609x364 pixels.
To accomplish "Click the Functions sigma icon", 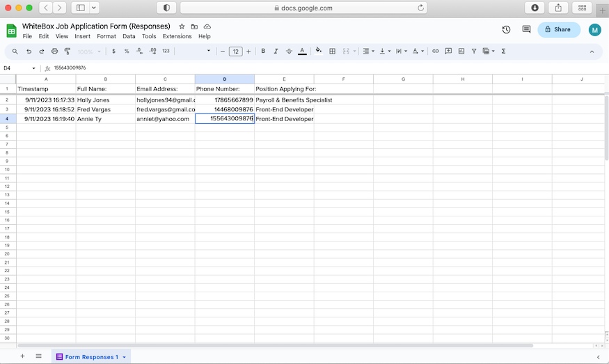I will 503,52.
